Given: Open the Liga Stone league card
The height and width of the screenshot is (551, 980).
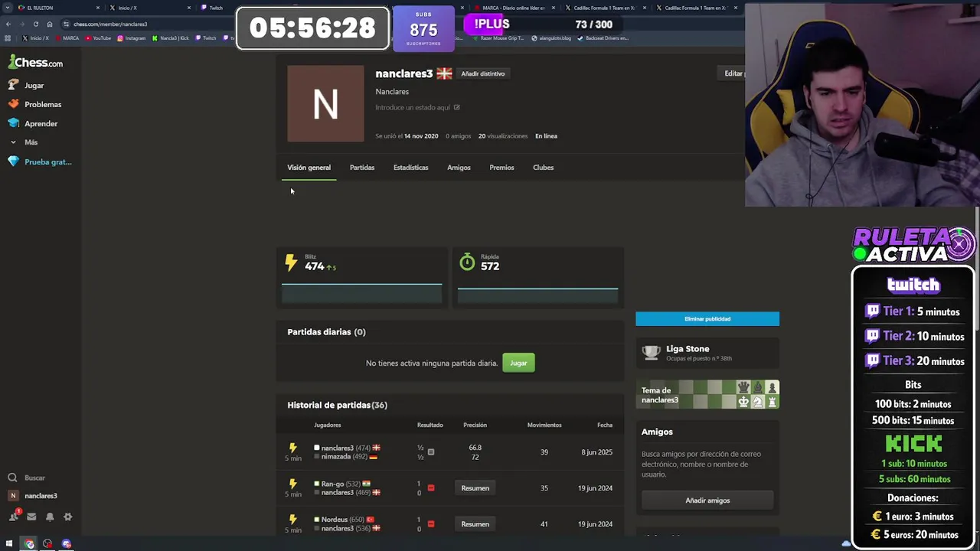Looking at the screenshot, I should click(707, 353).
